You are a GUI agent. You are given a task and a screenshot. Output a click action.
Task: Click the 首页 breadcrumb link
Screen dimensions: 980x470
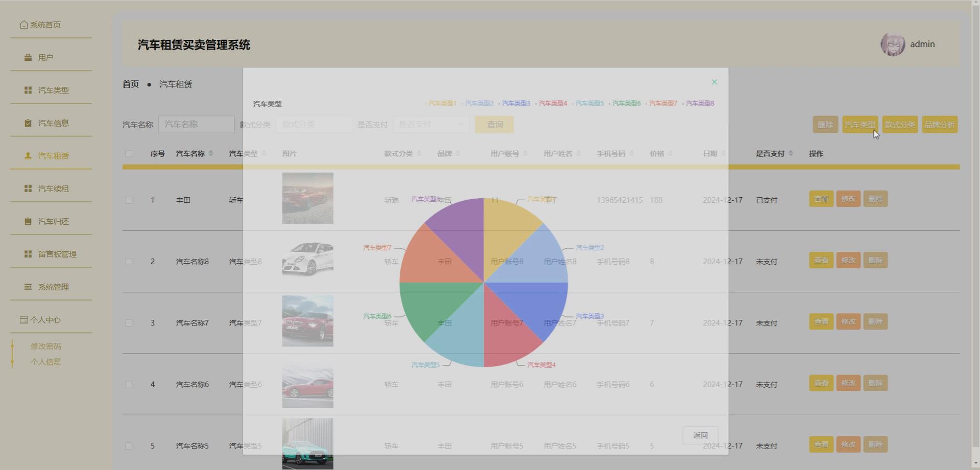click(x=131, y=84)
